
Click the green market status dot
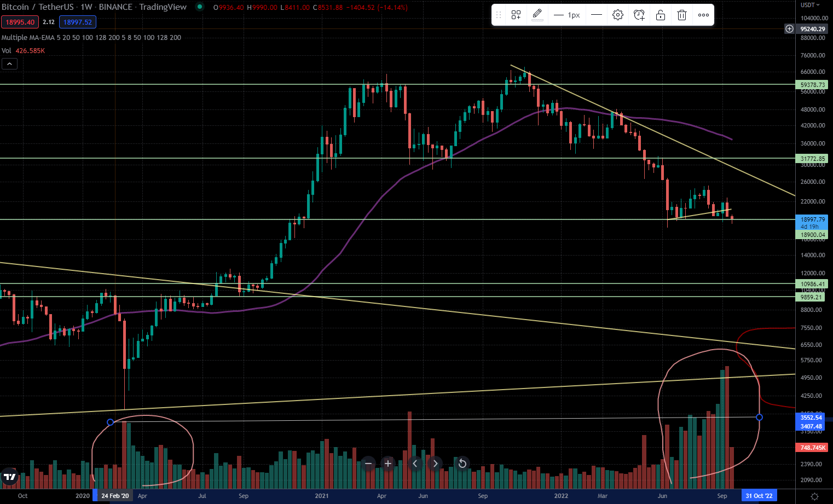point(200,7)
